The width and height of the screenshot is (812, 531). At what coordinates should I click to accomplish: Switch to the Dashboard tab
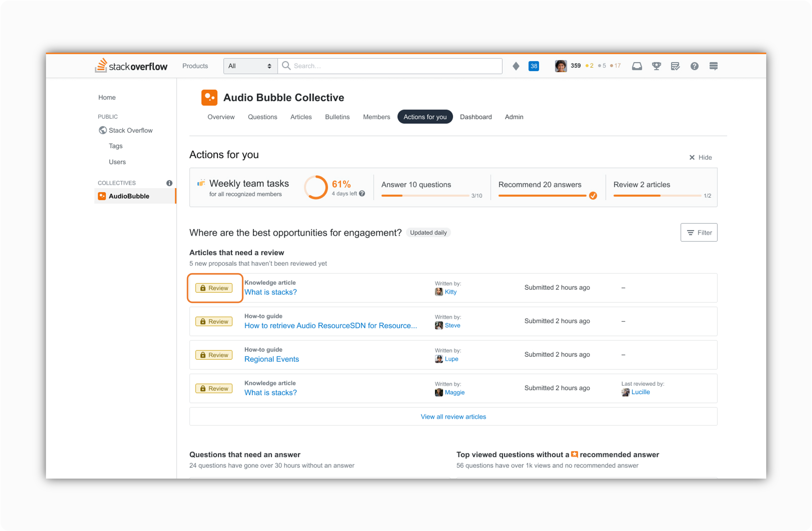point(475,117)
